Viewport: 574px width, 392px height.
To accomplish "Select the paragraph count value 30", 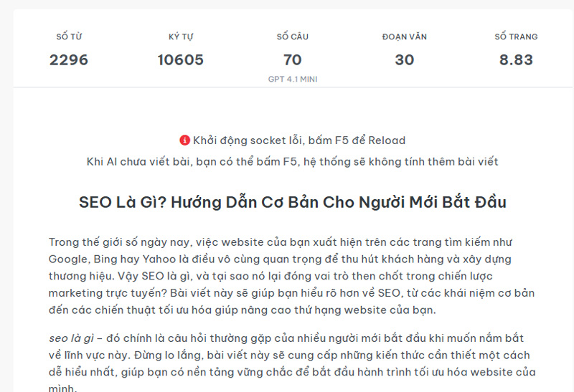I will pos(405,59).
